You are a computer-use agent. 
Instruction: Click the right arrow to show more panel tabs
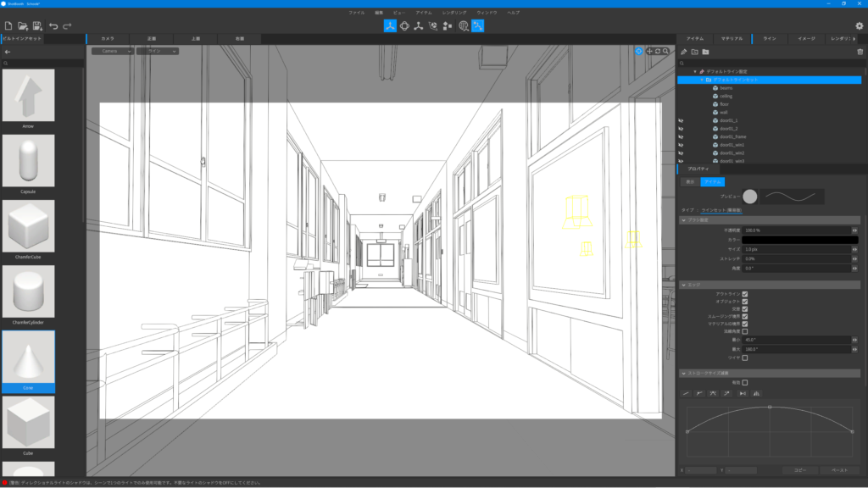(854, 39)
